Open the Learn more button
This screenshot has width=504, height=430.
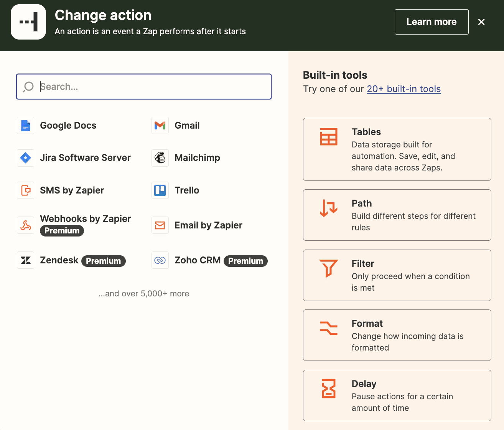[432, 22]
